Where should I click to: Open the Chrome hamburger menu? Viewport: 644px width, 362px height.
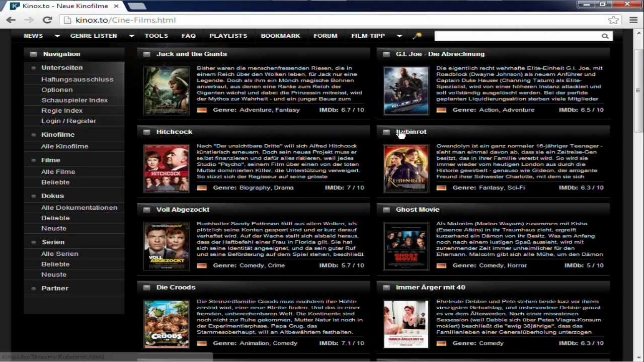coord(633,20)
